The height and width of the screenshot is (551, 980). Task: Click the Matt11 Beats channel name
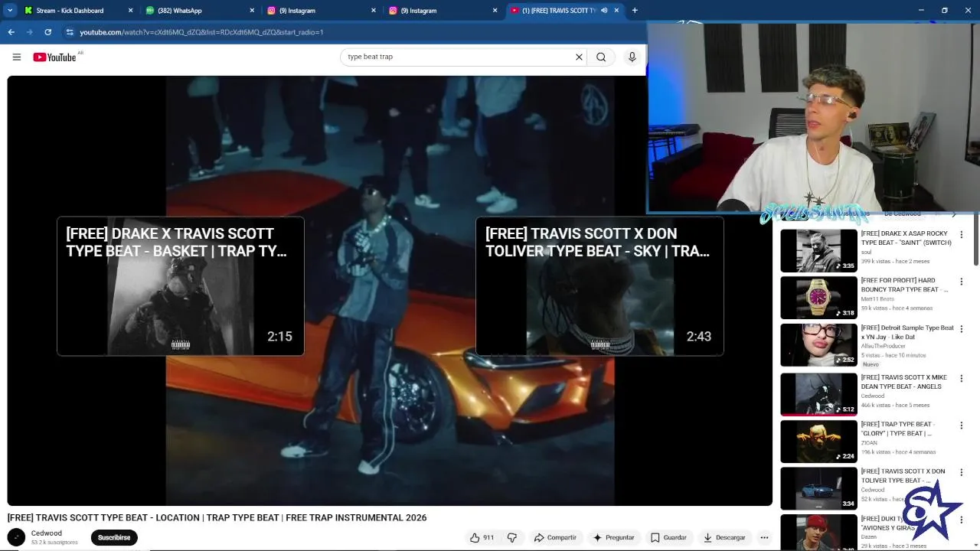point(877,299)
